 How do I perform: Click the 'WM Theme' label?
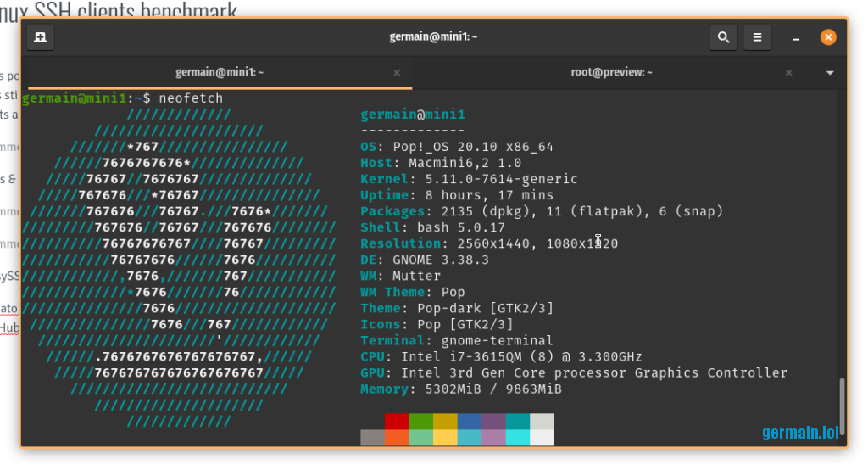[x=392, y=292]
